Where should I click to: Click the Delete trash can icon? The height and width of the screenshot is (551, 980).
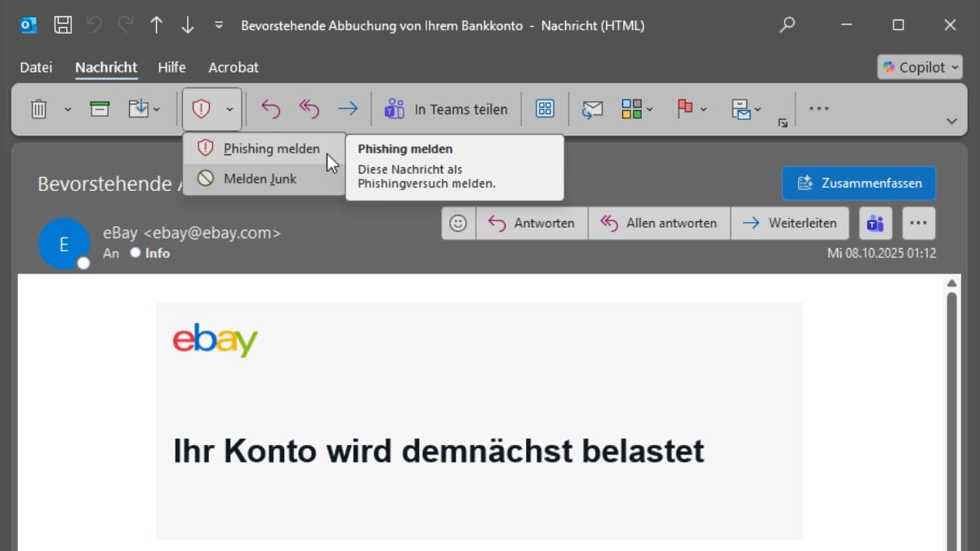pos(38,109)
